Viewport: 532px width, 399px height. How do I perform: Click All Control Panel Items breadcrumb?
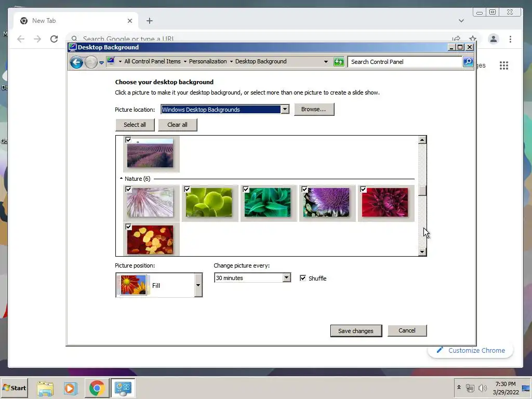[152, 61]
